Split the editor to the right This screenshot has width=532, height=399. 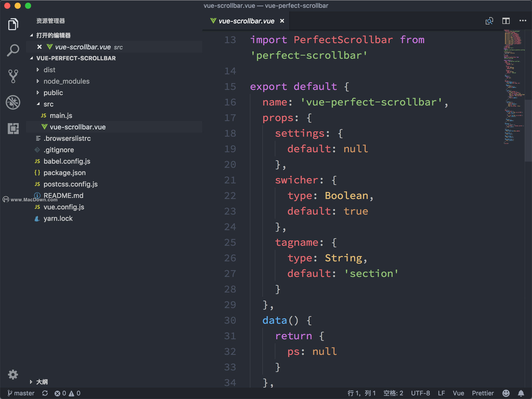pos(506,21)
